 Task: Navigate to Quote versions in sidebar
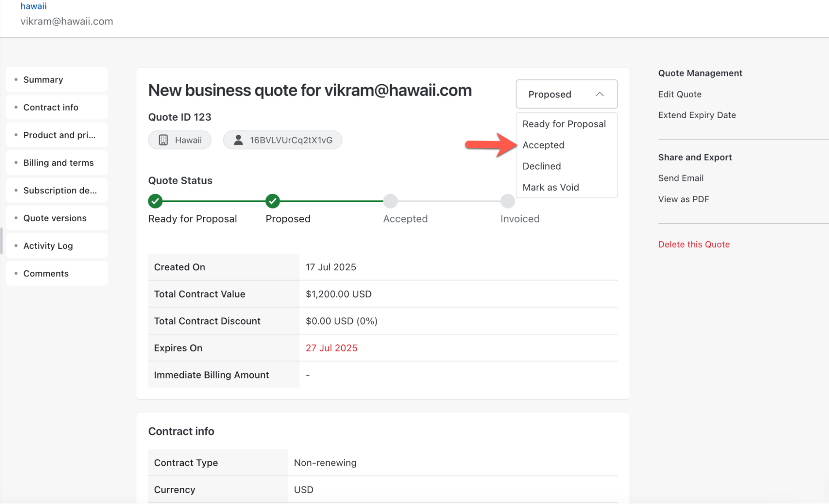(x=55, y=218)
